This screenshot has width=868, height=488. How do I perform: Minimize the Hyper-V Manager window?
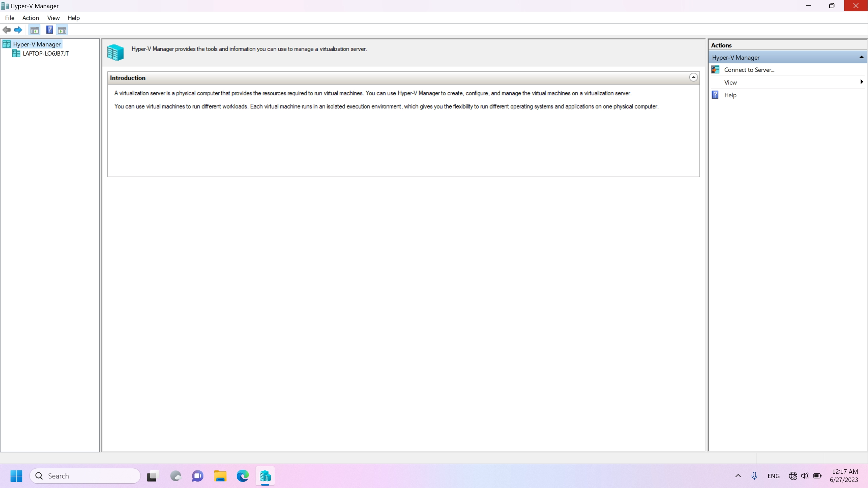click(808, 6)
